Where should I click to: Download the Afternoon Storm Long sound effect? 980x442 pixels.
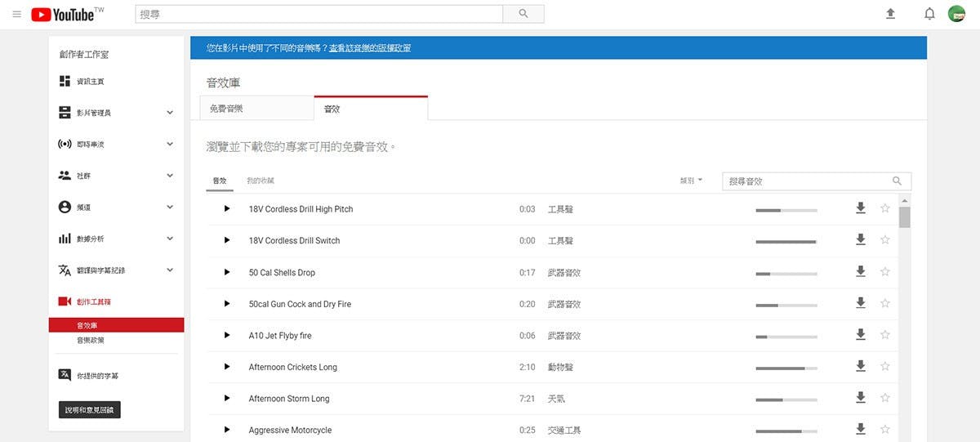(x=860, y=398)
